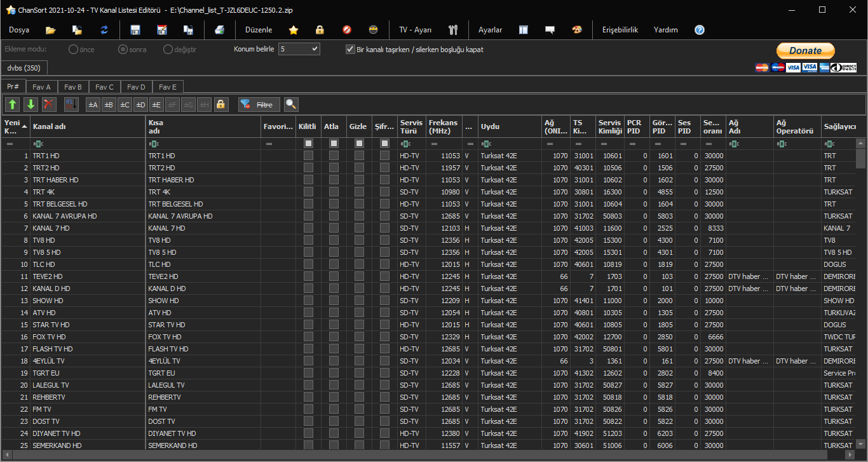Toggle 'Bir kanalı taşırken' close gap checkbox

tap(349, 49)
